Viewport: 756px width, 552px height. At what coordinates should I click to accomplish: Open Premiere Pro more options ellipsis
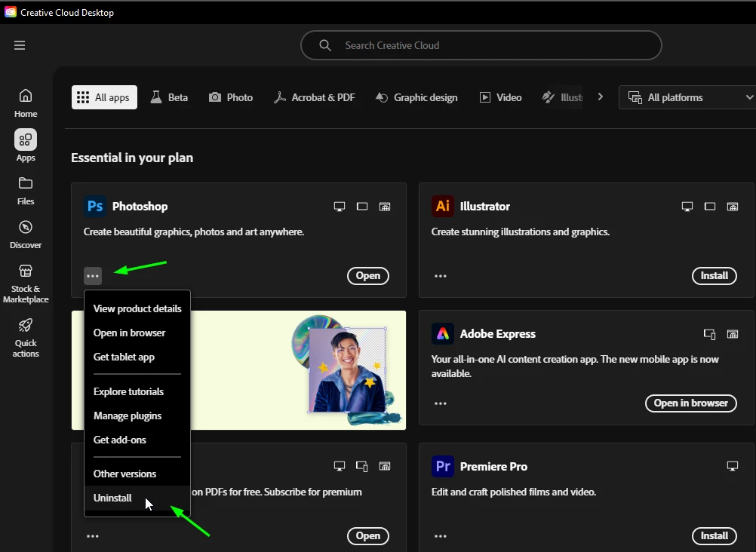[440, 536]
